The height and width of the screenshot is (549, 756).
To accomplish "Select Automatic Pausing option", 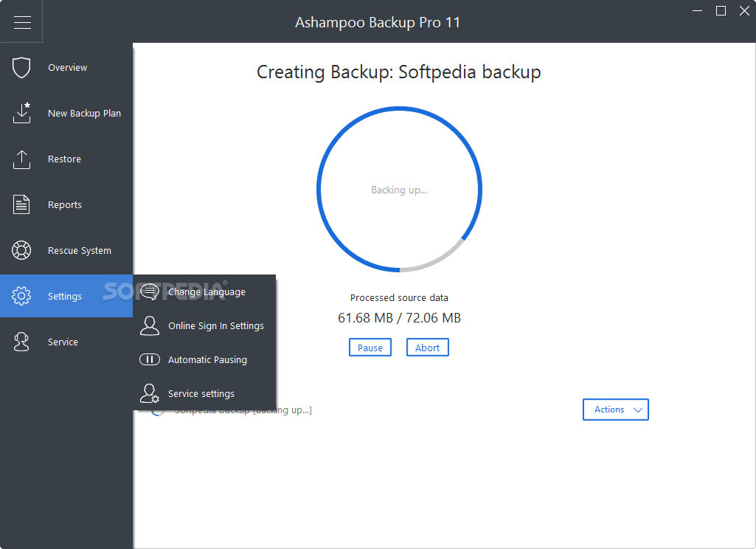I will (x=204, y=359).
